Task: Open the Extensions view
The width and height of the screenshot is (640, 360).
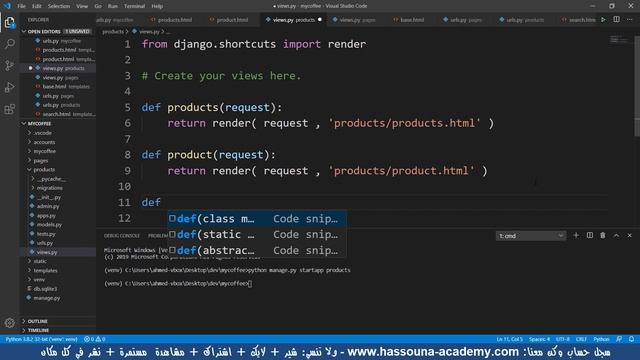Action: [x=9, y=109]
